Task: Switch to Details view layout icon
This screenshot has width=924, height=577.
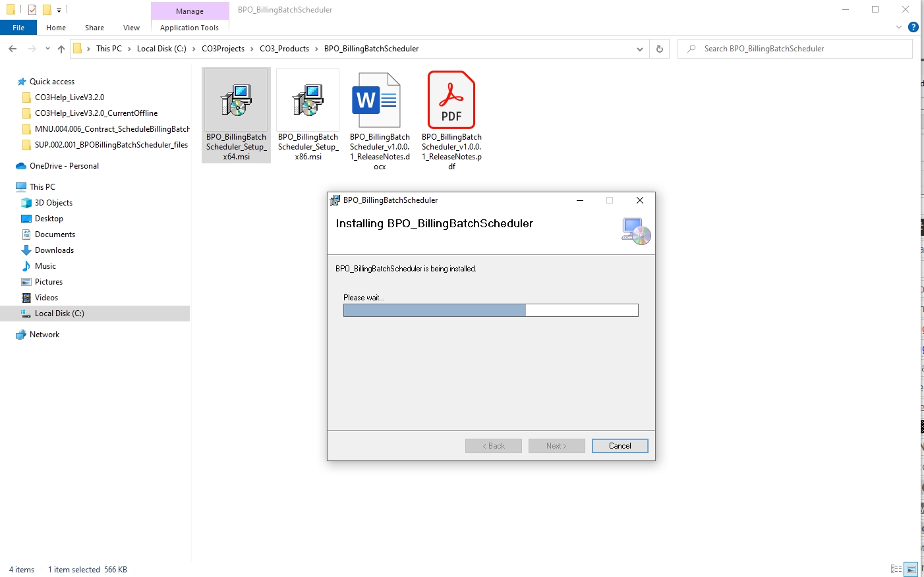Action: (896, 569)
